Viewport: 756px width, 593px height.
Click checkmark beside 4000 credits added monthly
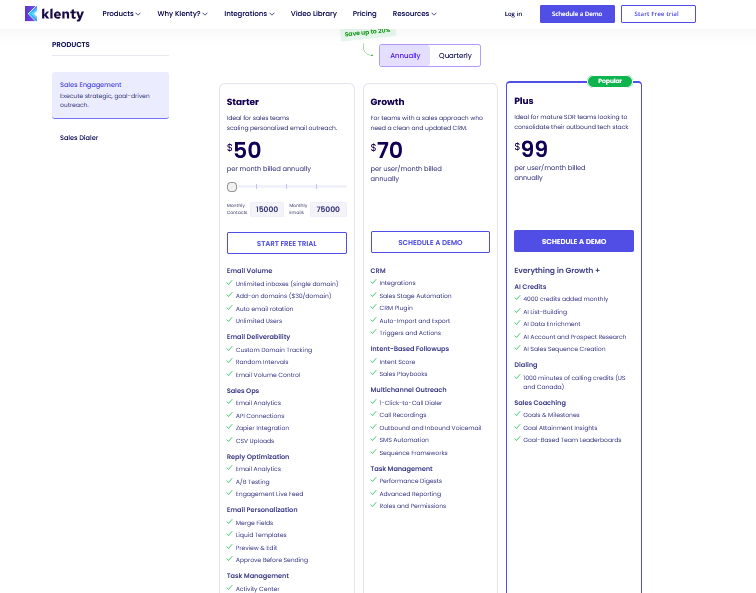tap(517, 298)
